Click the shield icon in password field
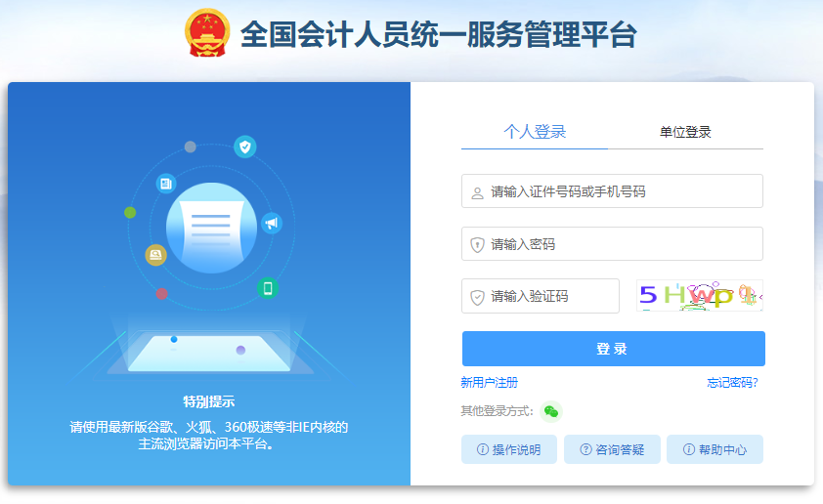823x504 pixels. (477, 245)
